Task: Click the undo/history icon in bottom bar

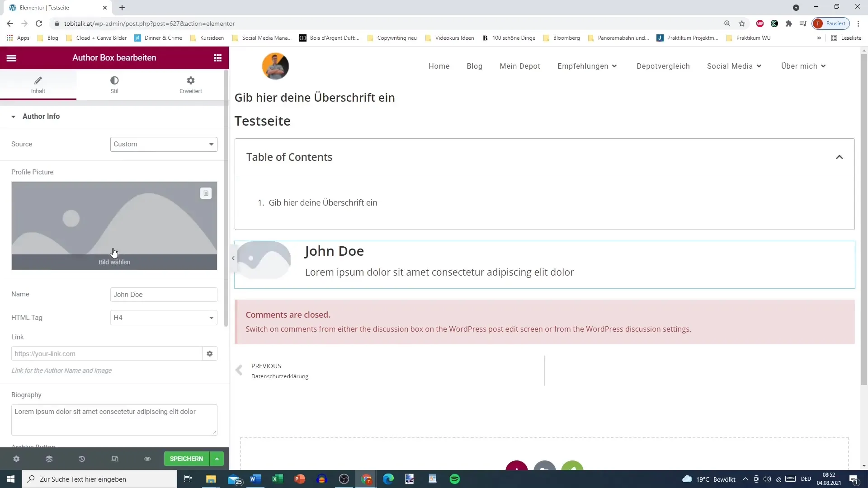Action: click(82, 459)
